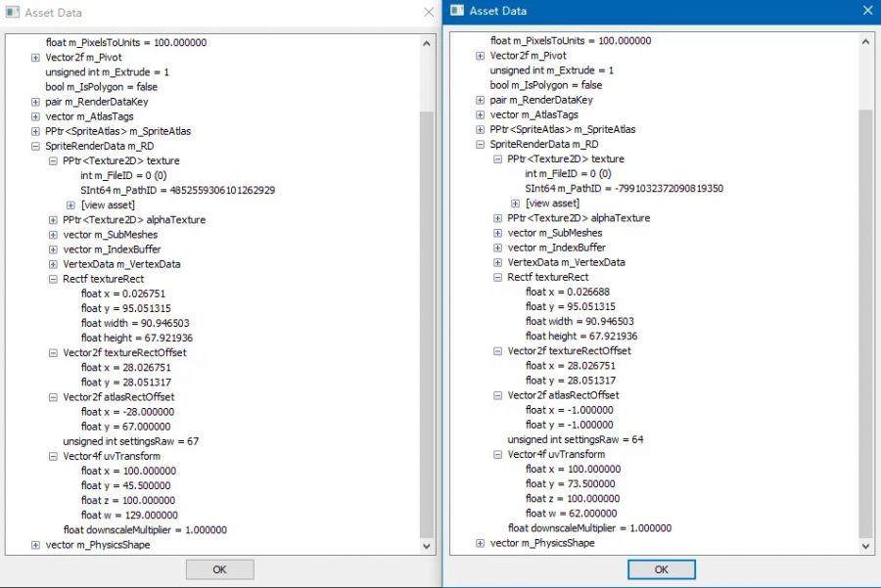Collapse Rectf textureRect in right window
Image resolution: width=881 pixels, height=588 pixels.
pyautogui.click(x=496, y=277)
